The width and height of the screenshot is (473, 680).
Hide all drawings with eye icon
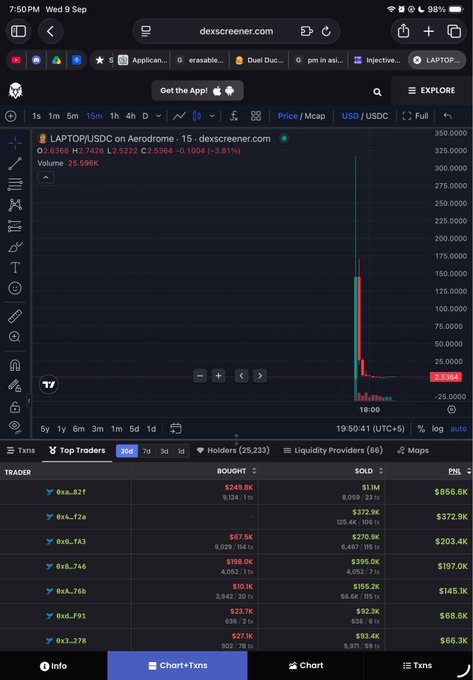(x=15, y=426)
